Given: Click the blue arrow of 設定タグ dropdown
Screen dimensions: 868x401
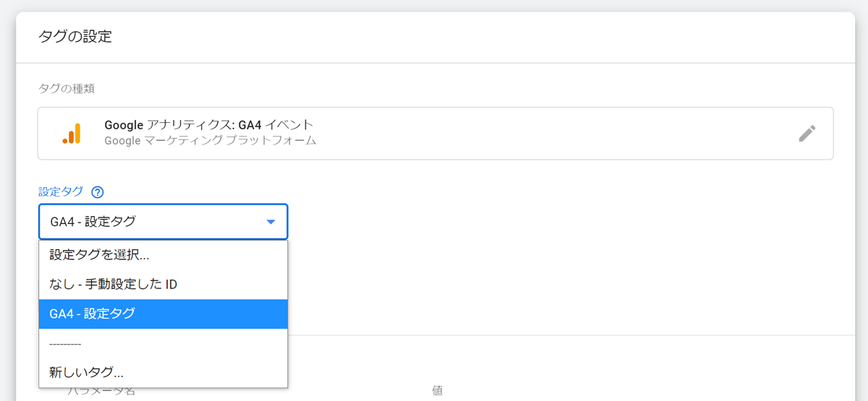Looking at the screenshot, I should (x=271, y=222).
